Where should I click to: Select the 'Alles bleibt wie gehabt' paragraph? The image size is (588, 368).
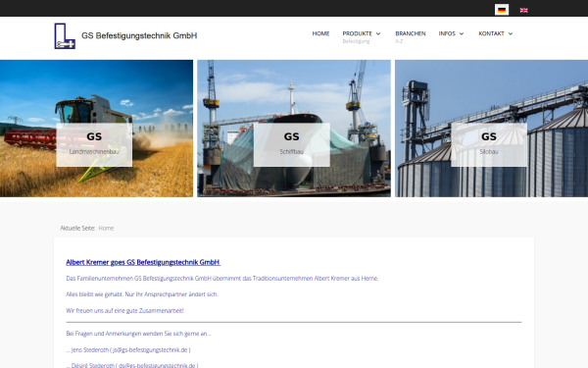pyautogui.click(x=142, y=294)
